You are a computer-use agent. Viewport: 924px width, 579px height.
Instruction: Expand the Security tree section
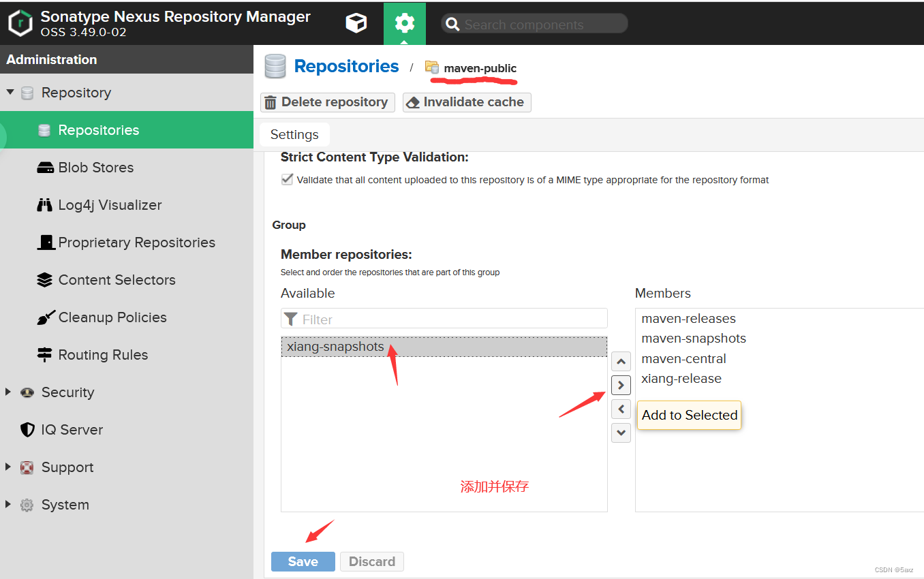click(x=9, y=392)
